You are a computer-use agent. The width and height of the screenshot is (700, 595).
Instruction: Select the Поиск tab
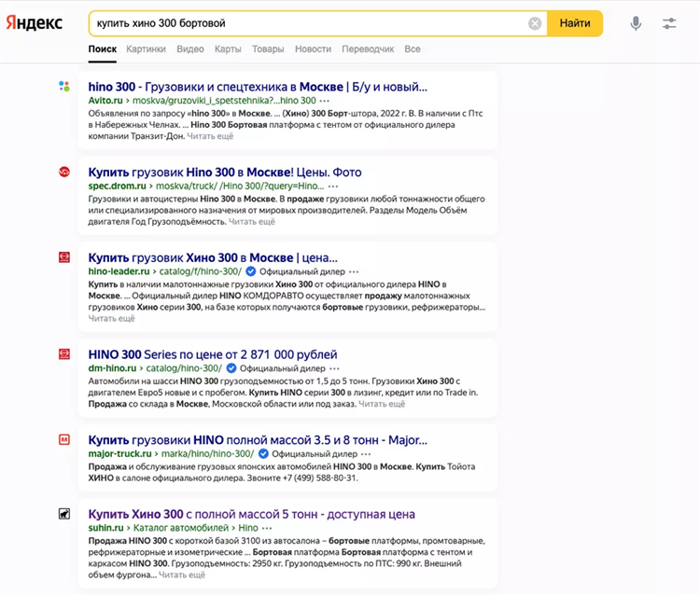click(103, 49)
